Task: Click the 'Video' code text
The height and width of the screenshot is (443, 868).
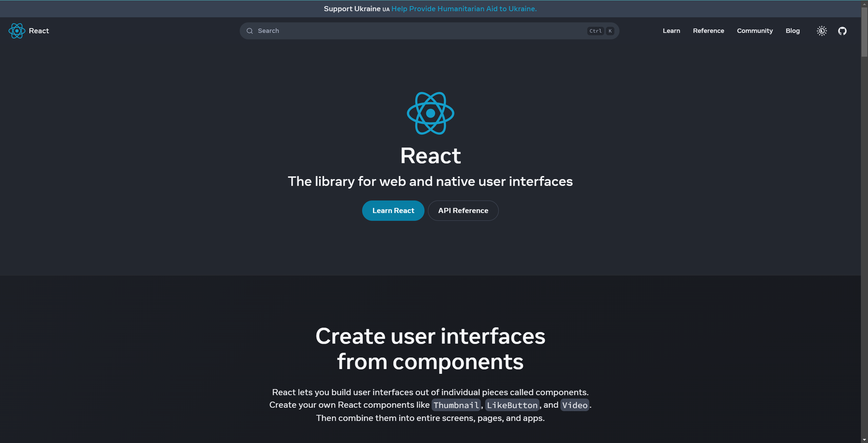Action: pos(575,405)
